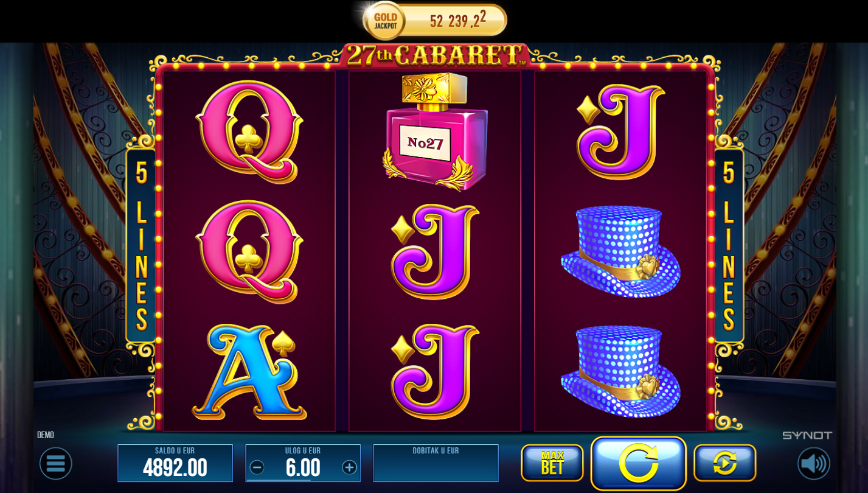Click the middle sequin top hat symbol
868x493 pixels.
click(x=620, y=251)
